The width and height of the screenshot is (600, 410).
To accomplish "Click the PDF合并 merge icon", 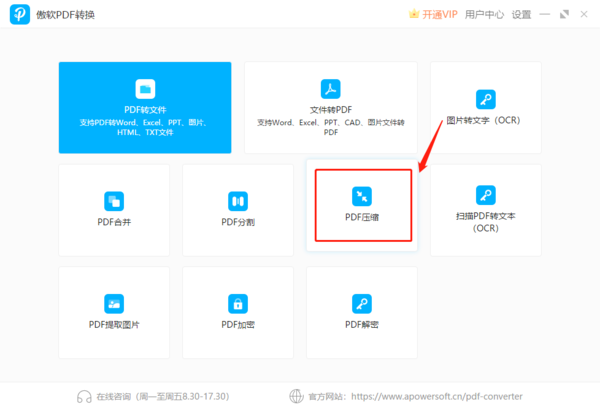I will tap(114, 201).
